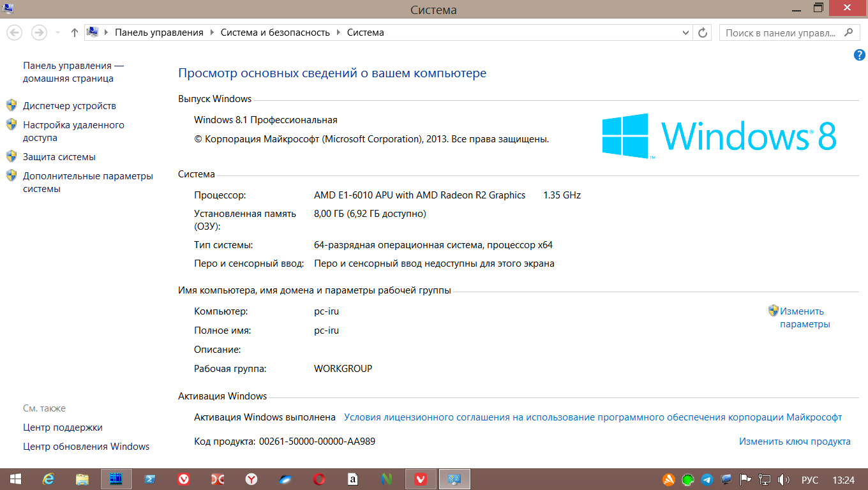Viewport: 868px width, 490px height.
Task: Open Центр обновления Windows link
Action: point(86,447)
